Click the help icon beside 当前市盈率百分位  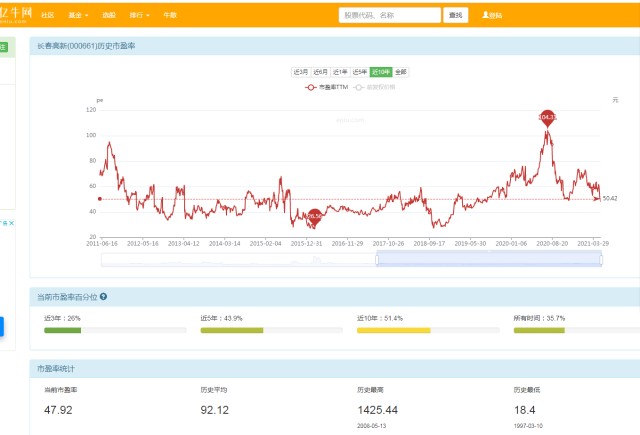(x=104, y=297)
